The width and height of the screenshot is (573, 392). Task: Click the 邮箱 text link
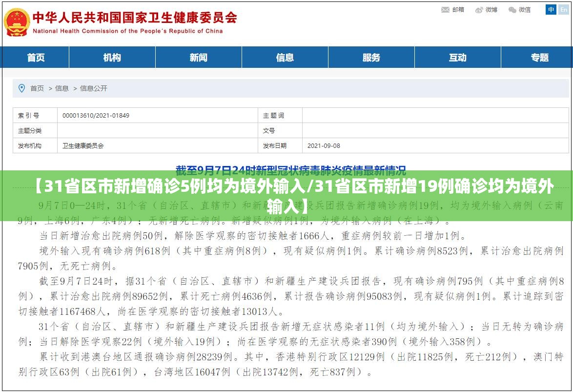(x=458, y=10)
